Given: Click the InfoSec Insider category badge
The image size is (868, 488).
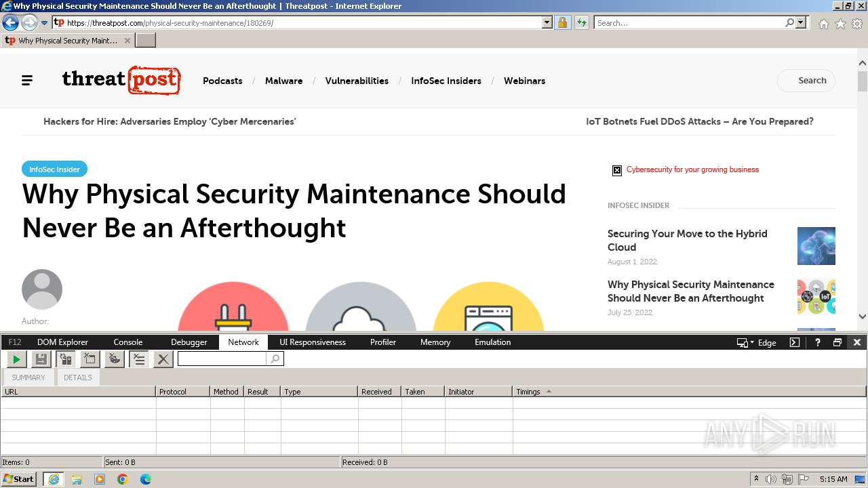Looking at the screenshot, I should 54,169.
